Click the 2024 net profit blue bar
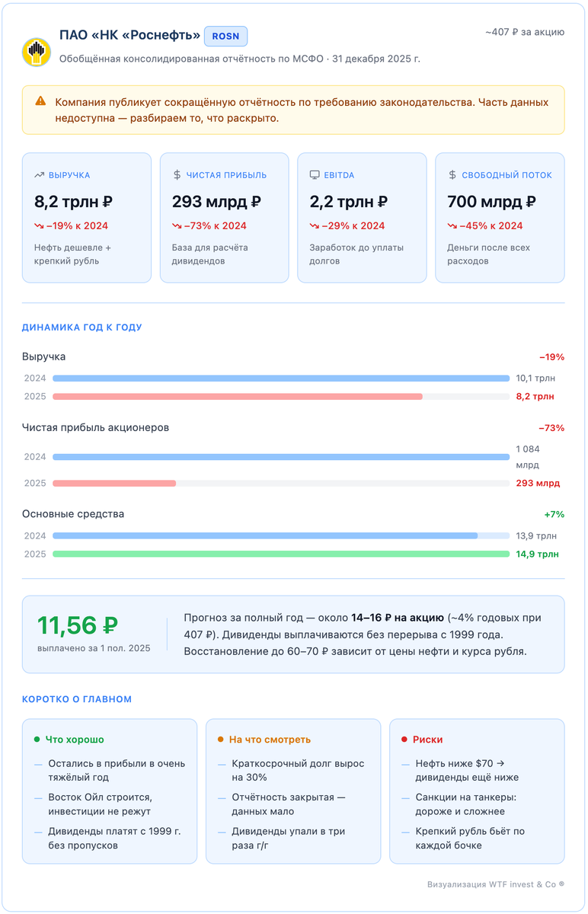This screenshot has height=914, width=588. [281, 457]
